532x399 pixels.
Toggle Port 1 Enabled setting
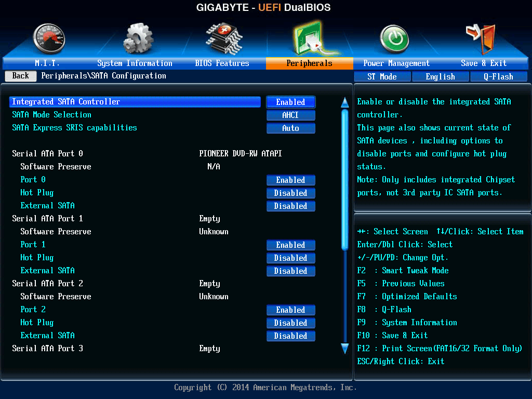(291, 245)
